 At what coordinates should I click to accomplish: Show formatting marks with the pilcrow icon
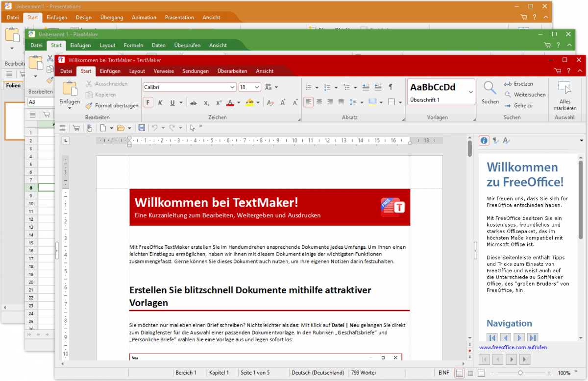391,87
